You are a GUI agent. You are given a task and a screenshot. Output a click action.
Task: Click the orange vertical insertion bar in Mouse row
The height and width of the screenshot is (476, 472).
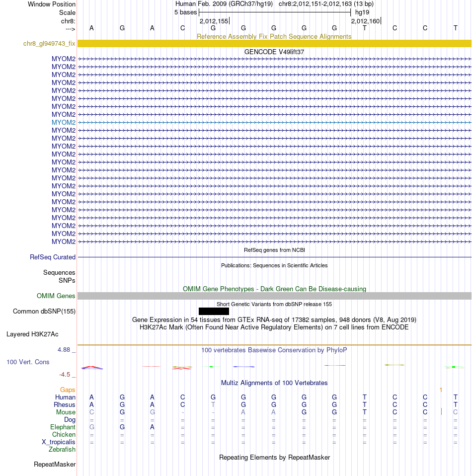(x=441, y=411)
